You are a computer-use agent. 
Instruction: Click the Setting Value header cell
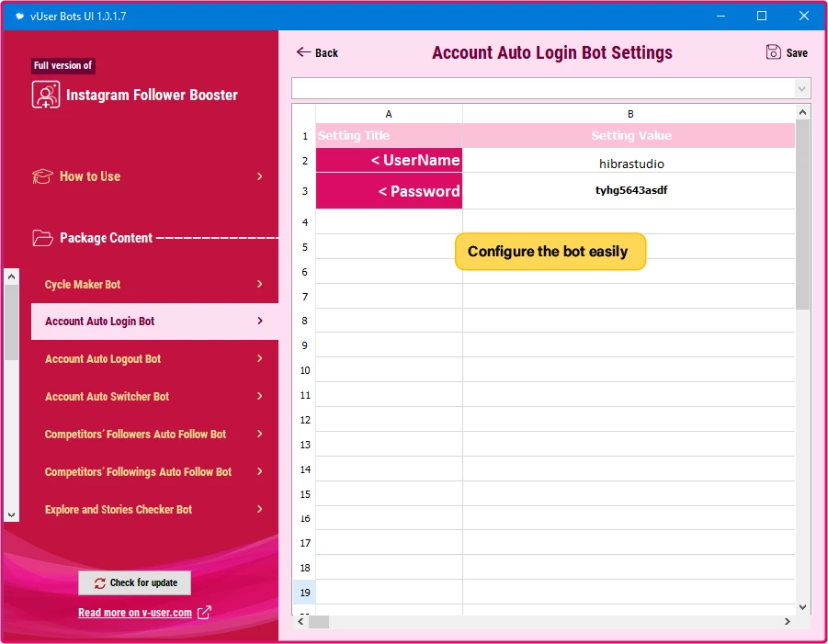(629, 135)
